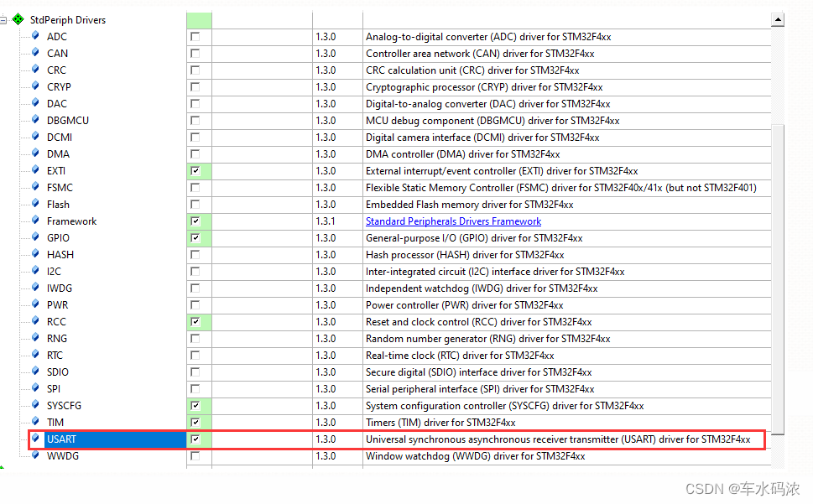Uncheck the RCC driver checkbox
The height and width of the screenshot is (504, 813).
click(x=195, y=322)
